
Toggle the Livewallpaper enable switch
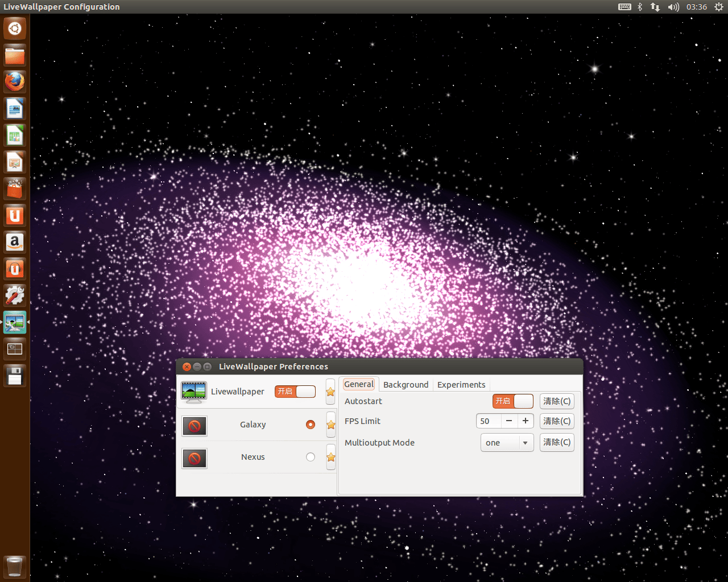(295, 392)
